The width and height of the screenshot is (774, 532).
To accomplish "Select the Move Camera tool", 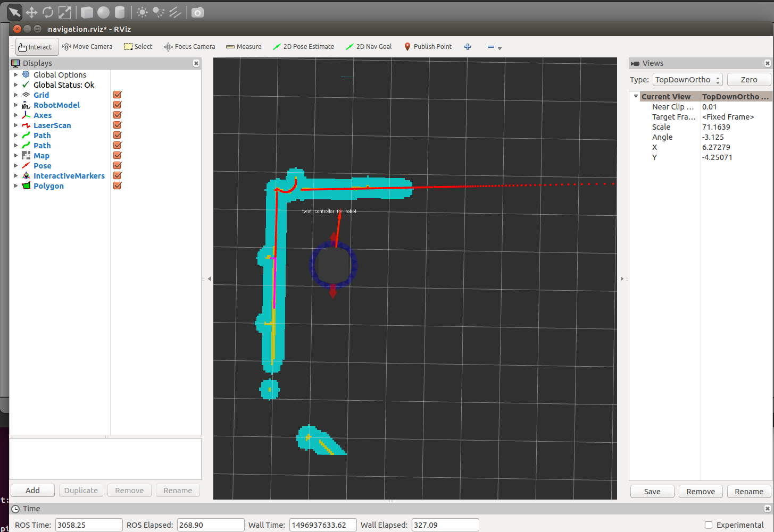I will 87,47.
